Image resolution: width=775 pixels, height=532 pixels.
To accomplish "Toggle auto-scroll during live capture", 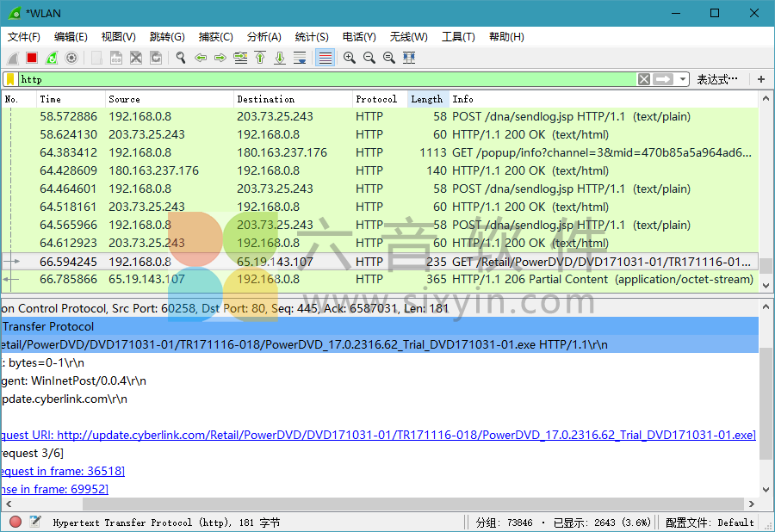I will [x=301, y=57].
